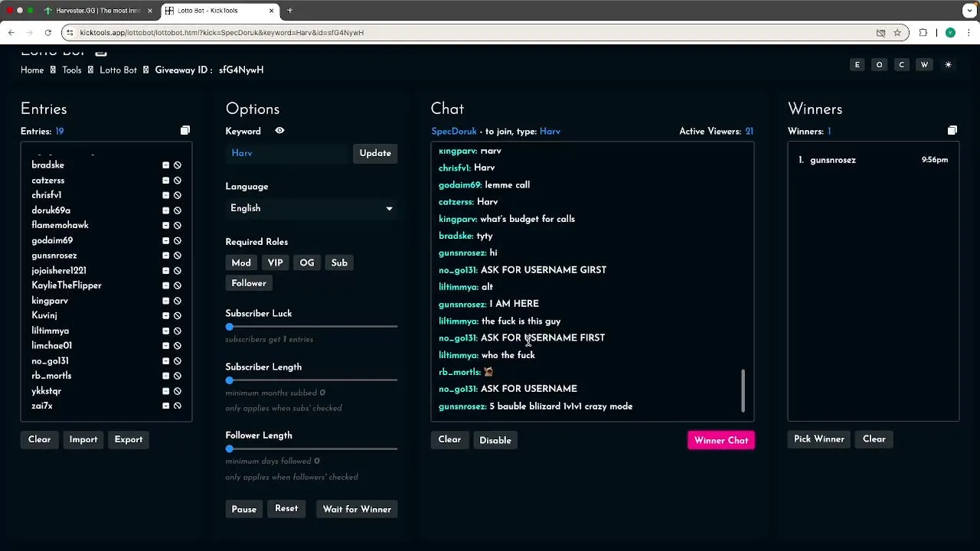Clear the chat messages
Viewport: 980px width, 551px height.
pyautogui.click(x=449, y=440)
